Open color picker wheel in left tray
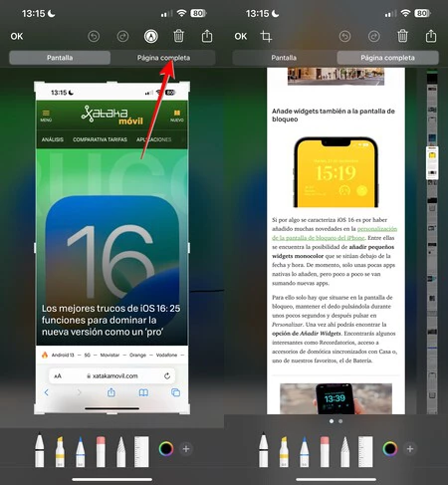Screen dimensions: 448x485 (x=166, y=449)
